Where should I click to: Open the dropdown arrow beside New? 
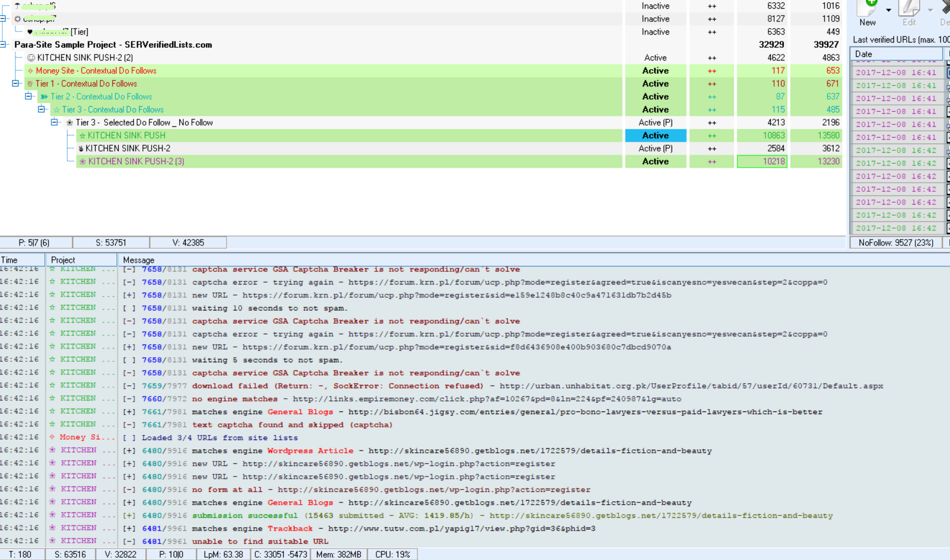tap(888, 10)
